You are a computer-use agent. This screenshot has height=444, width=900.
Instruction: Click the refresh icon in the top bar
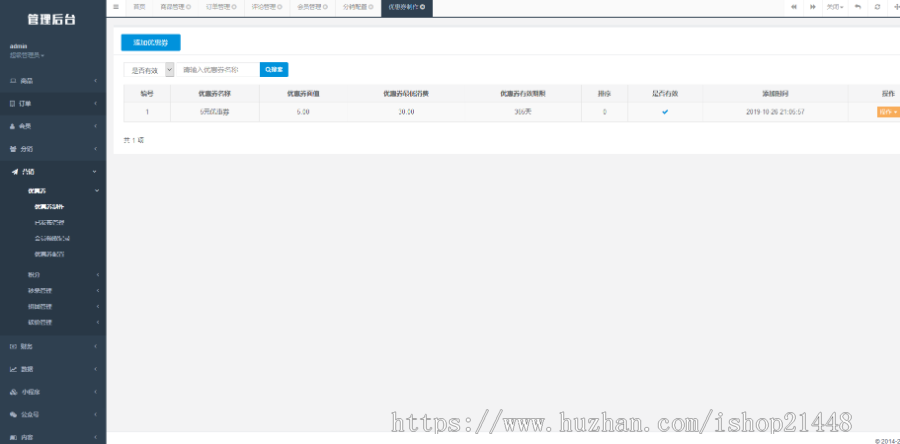coord(877,7)
